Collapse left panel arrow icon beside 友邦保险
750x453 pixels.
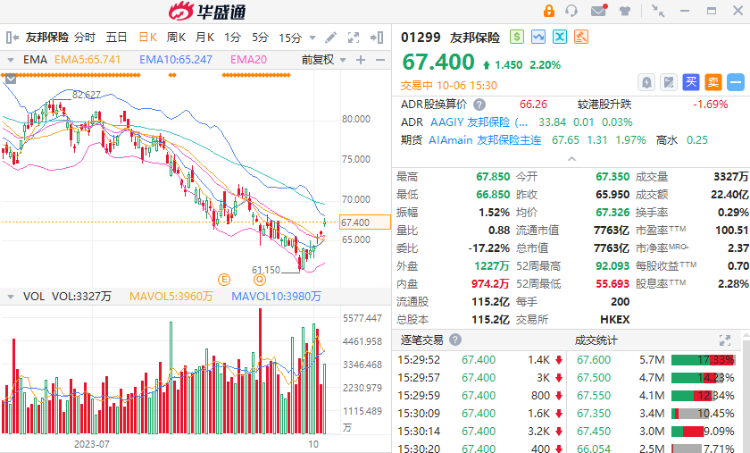point(12,37)
